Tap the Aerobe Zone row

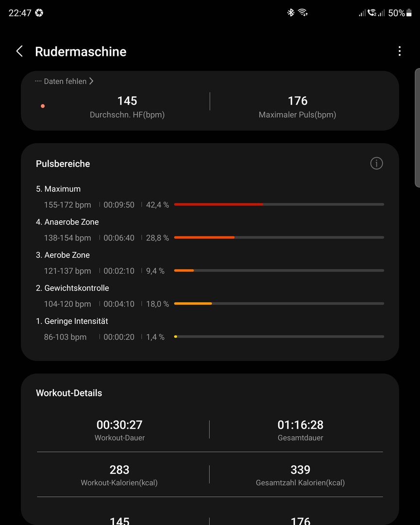click(210, 263)
